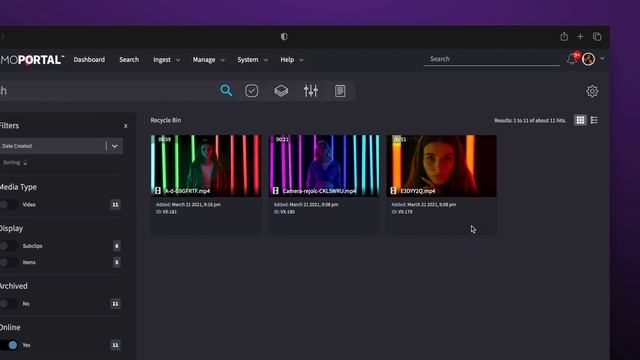Open the collections stack icon

(281, 91)
